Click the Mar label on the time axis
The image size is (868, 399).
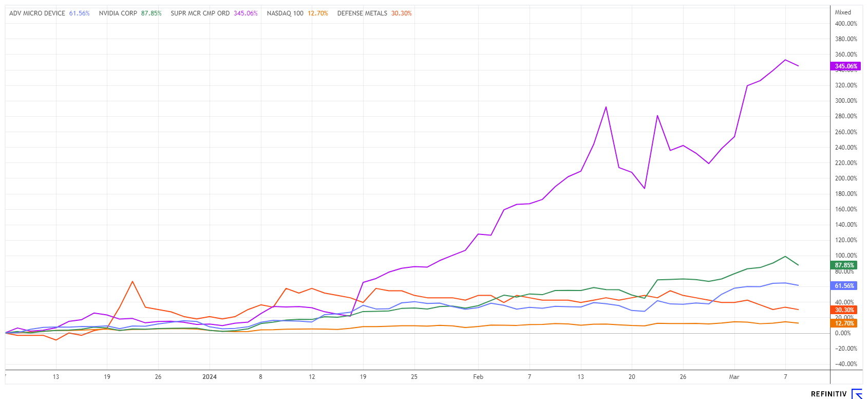tap(734, 377)
